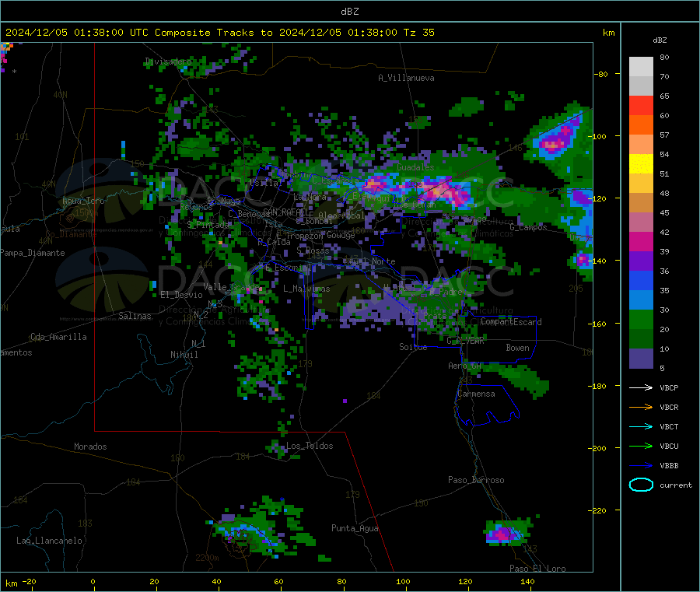The width and height of the screenshot is (700, 592).
Task: Click the Morados place label
Action: click(90, 447)
